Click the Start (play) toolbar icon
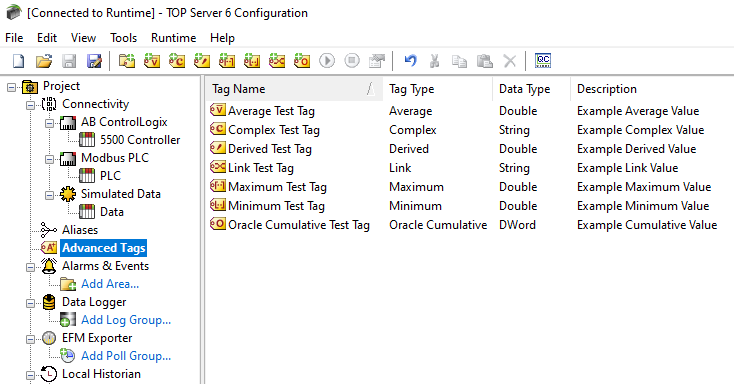 (327, 61)
